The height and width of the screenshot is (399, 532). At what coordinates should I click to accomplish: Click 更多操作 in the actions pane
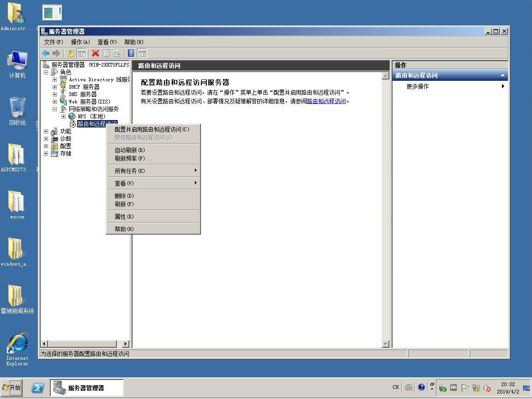point(417,86)
